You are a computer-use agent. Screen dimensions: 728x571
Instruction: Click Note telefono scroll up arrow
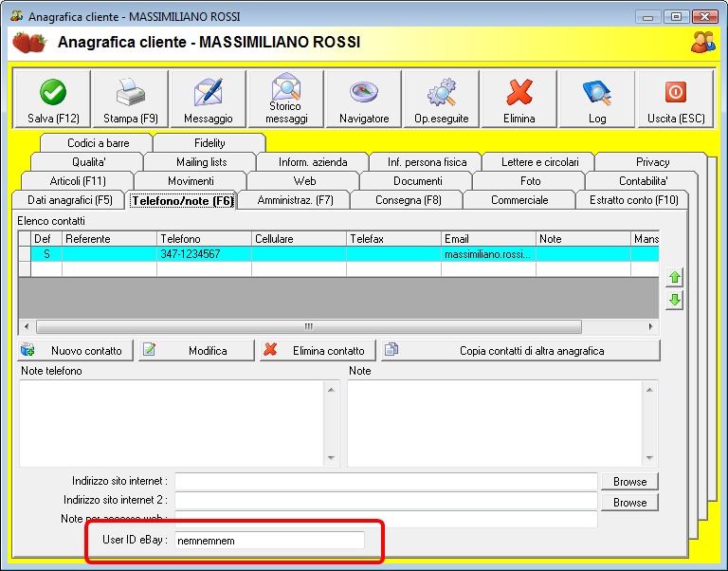pyautogui.click(x=331, y=390)
